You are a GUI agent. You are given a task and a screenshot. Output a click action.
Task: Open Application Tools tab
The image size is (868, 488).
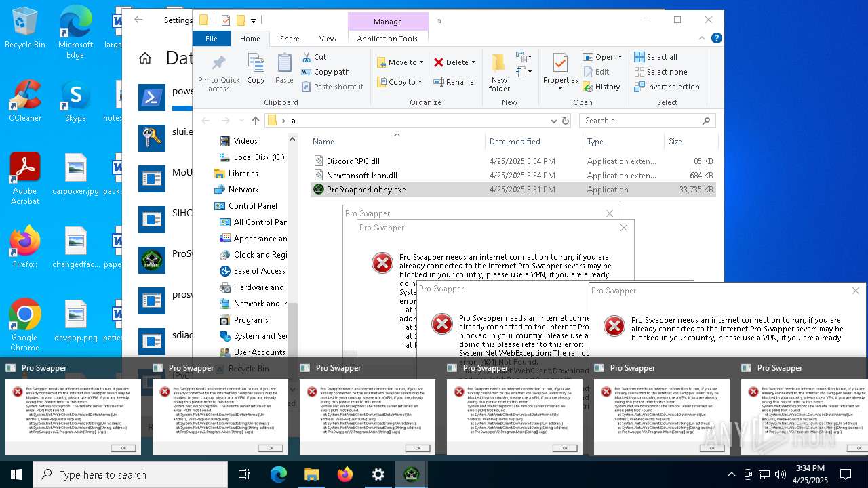tap(387, 39)
